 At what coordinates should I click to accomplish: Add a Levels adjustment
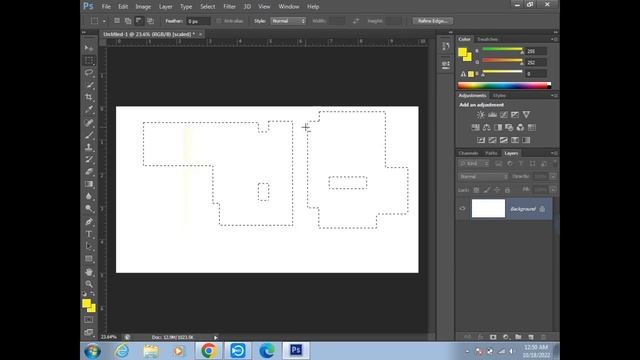click(492, 115)
